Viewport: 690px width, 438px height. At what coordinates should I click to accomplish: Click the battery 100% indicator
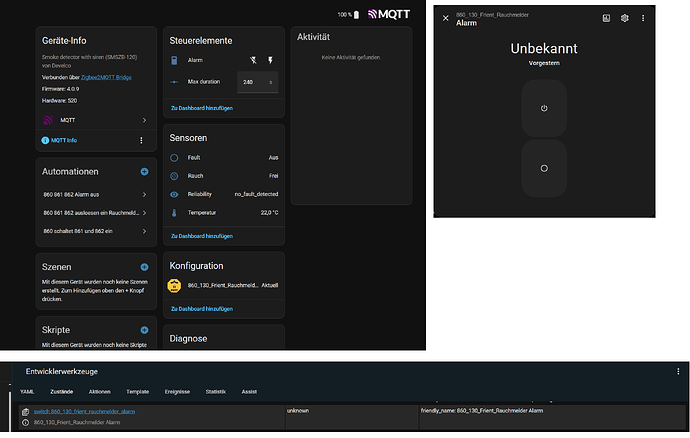tap(349, 15)
